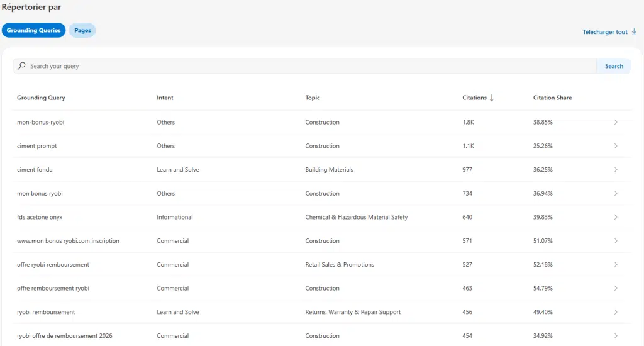Click the 977 citations value
Viewport: 644px width, 346px height.
(467, 170)
